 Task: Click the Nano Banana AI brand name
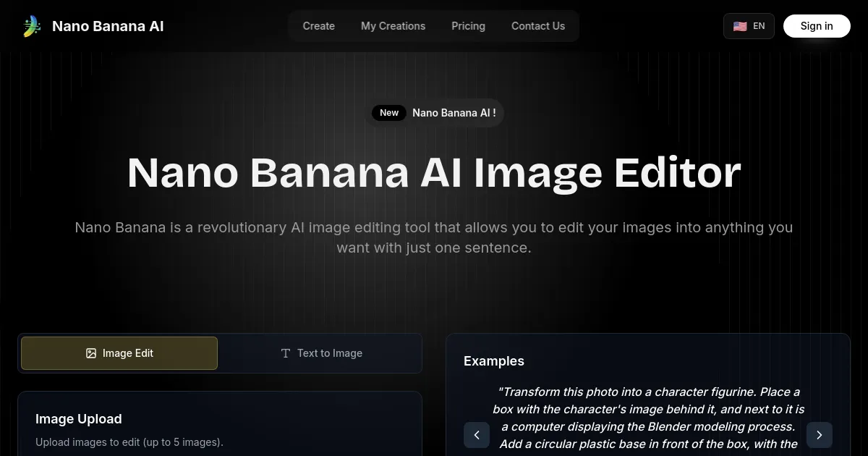tap(108, 26)
